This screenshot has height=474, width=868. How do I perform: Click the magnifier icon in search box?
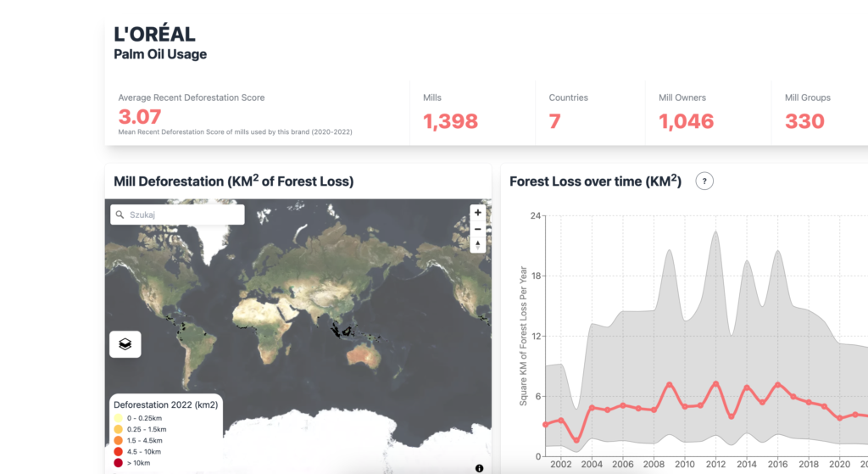(x=120, y=215)
